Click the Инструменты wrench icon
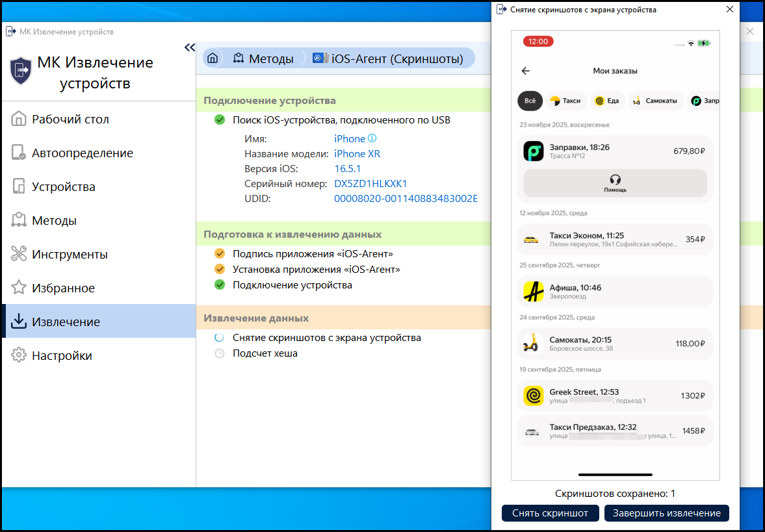This screenshot has height=532, width=765. 19,254
